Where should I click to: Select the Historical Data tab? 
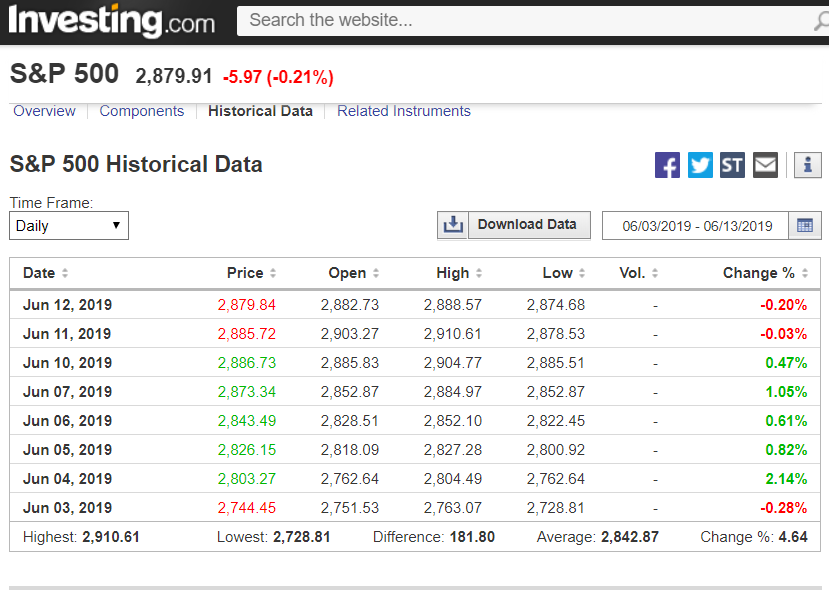[x=260, y=111]
